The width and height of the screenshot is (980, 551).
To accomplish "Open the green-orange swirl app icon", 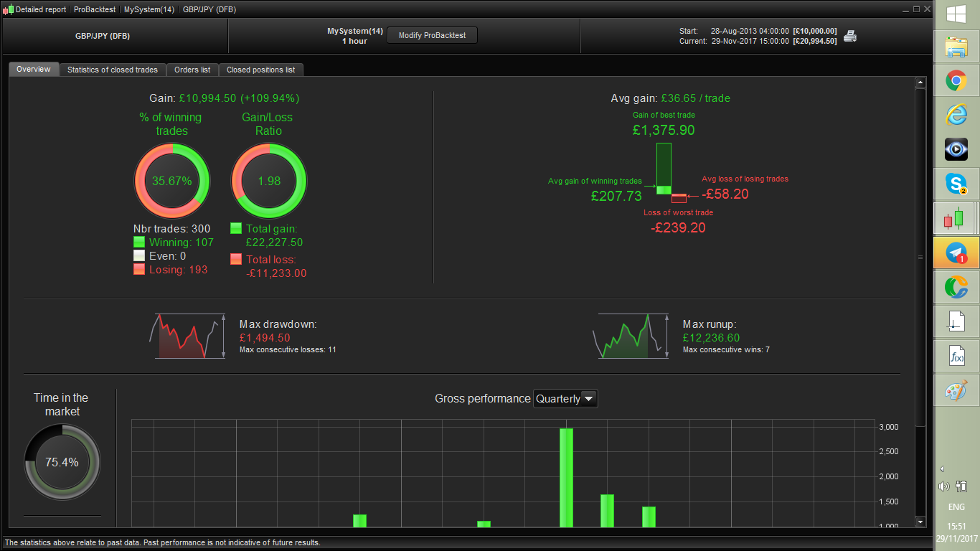I will [x=956, y=287].
